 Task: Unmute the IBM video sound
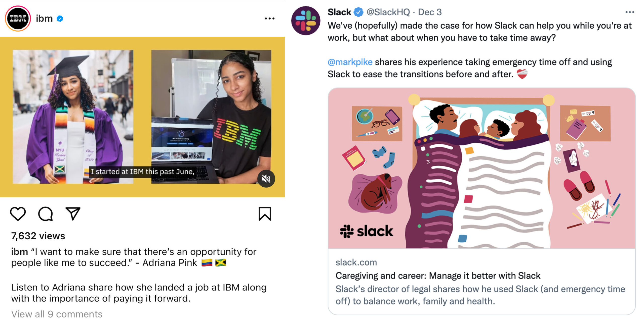[266, 179]
